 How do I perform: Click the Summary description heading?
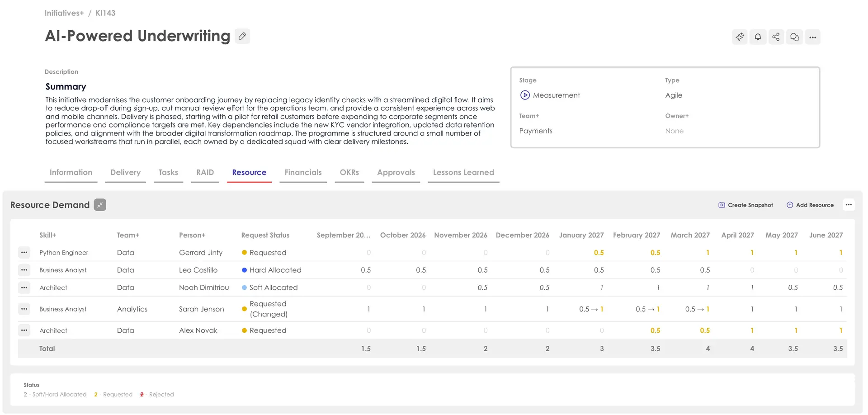66,87
